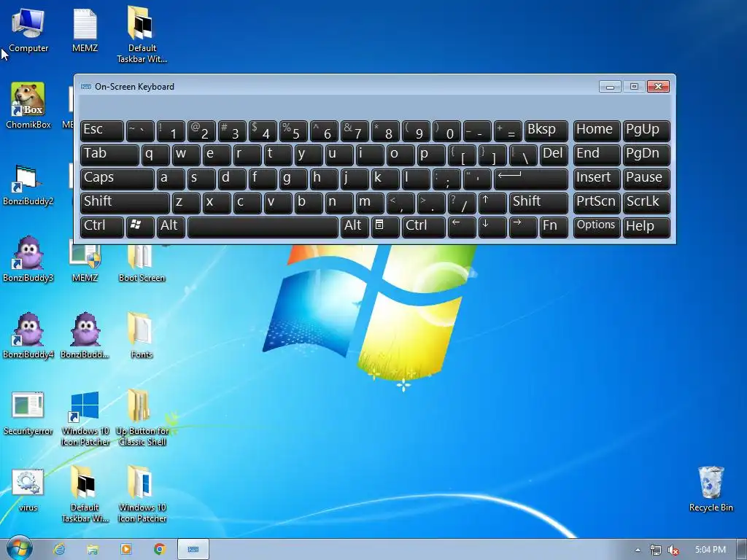Click the Bksp key
Image resolution: width=747 pixels, height=560 pixels.
tap(546, 131)
